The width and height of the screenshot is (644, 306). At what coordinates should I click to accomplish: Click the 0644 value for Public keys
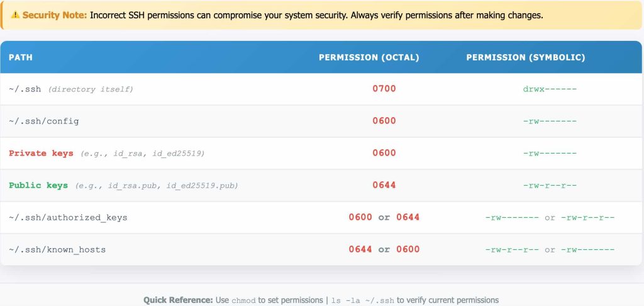coord(384,184)
